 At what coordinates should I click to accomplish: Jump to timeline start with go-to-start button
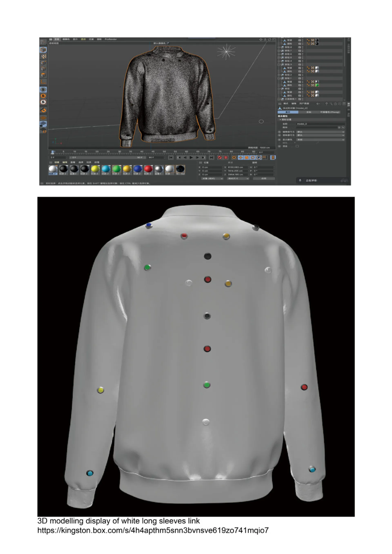point(171,157)
